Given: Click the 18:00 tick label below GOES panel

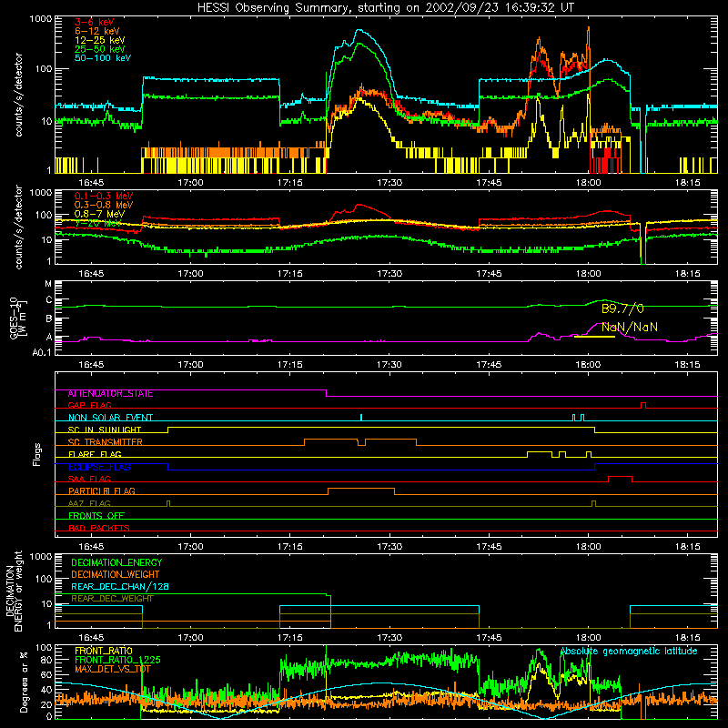Looking at the screenshot, I should pyautogui.click(x=588, y=365).
